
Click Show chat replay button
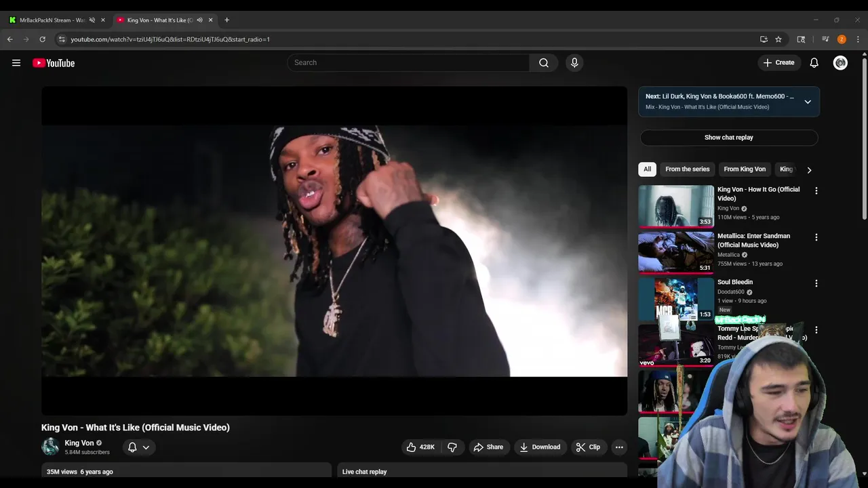729,138
